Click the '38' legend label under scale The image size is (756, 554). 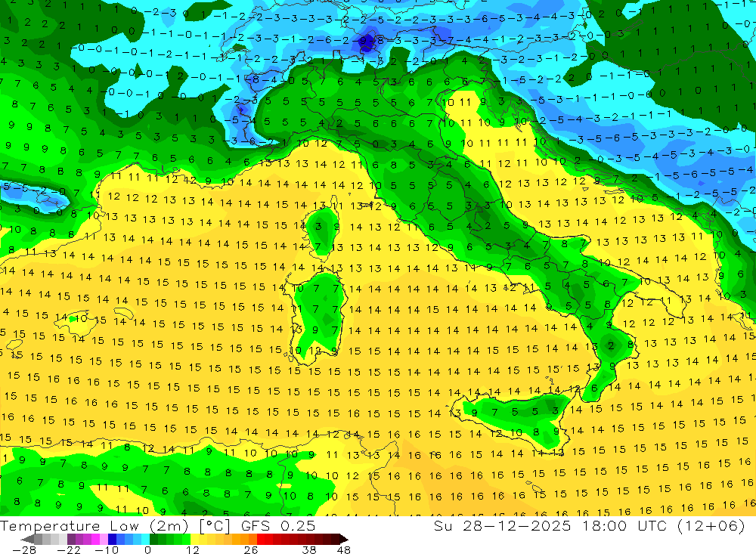(x=309, y=549)
